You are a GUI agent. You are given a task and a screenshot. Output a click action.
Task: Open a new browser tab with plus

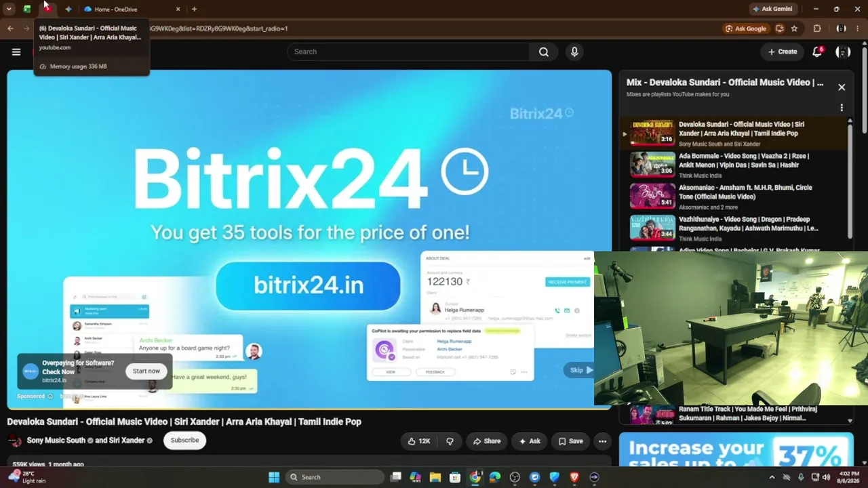194,9
